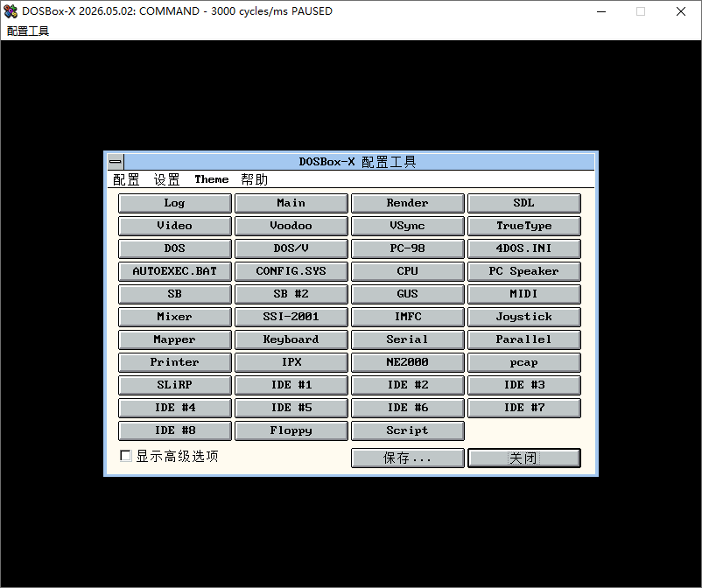Open Parallel port settings
This screenshot has width=702, height=588.
524,340
